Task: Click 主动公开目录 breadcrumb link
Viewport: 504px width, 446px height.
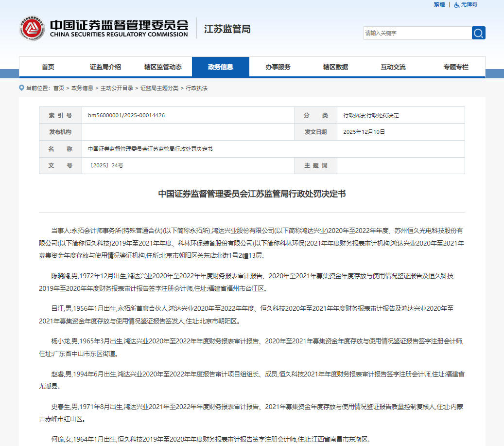Action: (x=117, y=88)
